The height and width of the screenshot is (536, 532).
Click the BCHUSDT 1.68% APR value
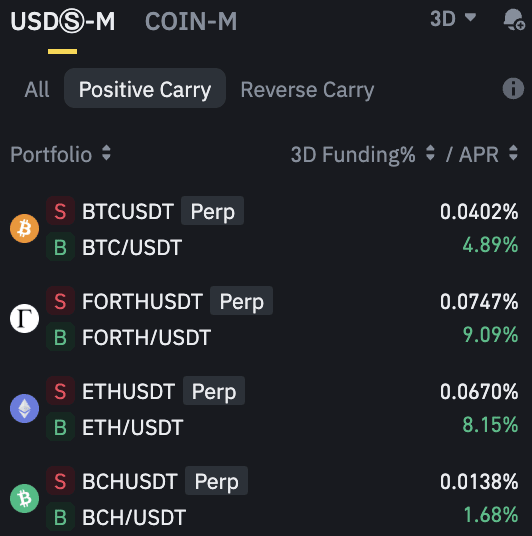coord(491,515)
